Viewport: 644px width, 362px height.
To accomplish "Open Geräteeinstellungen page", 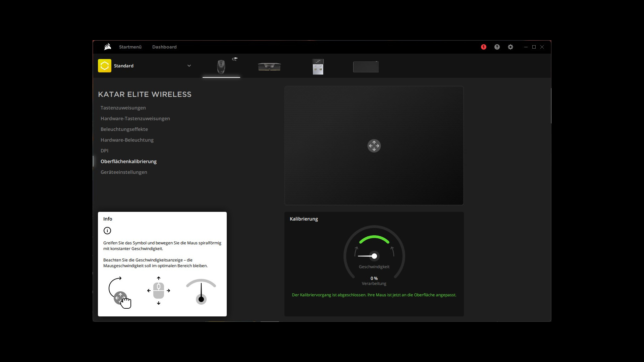I will (x=124, y=172).
